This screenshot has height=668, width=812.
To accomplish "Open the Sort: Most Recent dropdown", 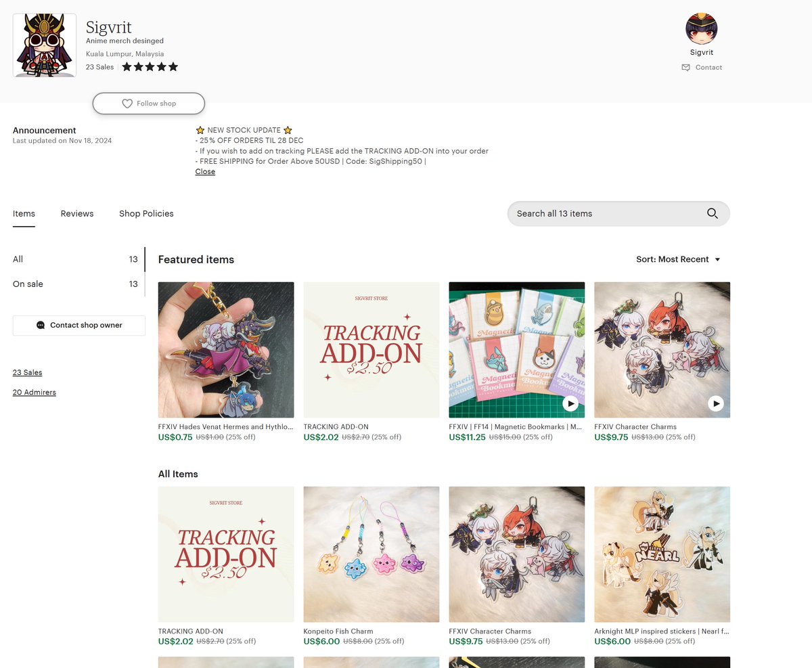I will (679, 259).
